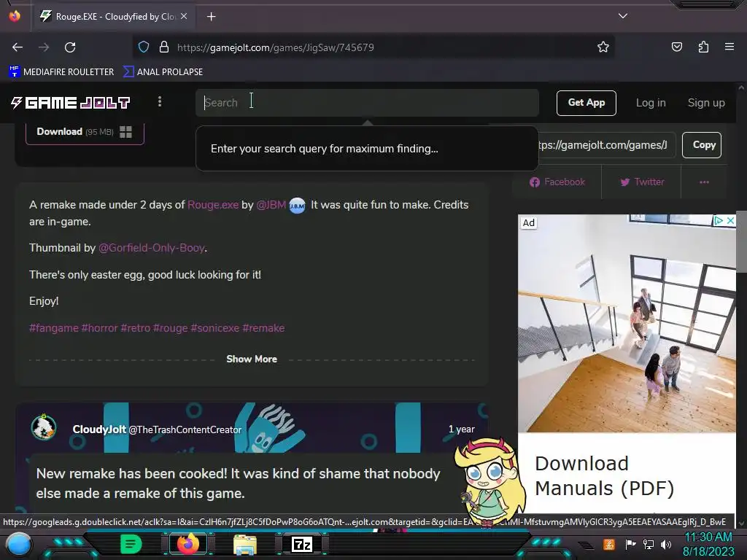Open the Start orb in taskbar

coord(19,544)
